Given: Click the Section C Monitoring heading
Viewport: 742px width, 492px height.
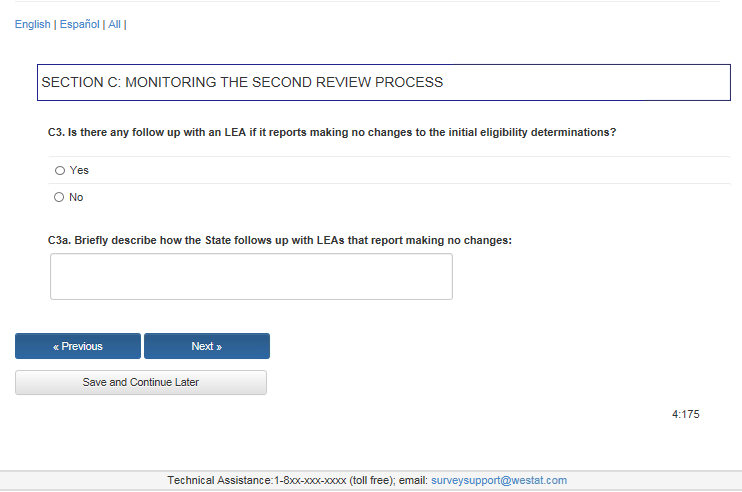Looking at the screenshot, I should pyautogui.click(x=242, y=82).
